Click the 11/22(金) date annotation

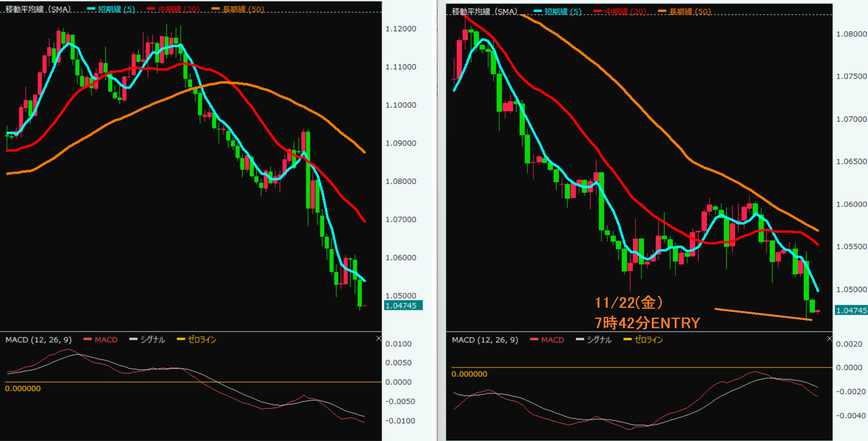click(x=628, y=302)
